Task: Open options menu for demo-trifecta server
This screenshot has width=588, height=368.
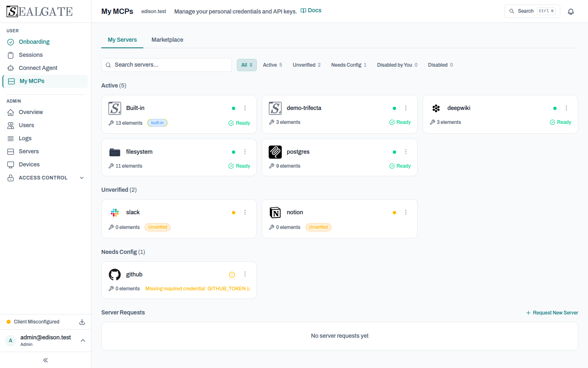Action: click(x=406, y=108)
